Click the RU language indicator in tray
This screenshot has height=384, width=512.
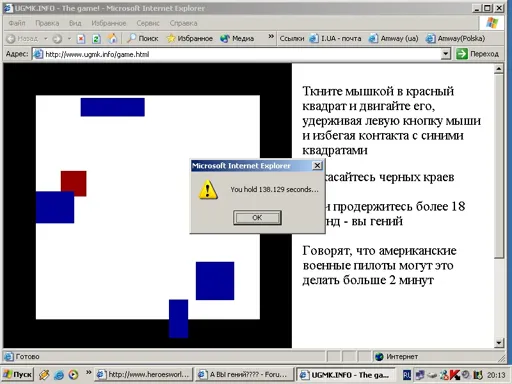pyautogui.click(x=407, y=375)
